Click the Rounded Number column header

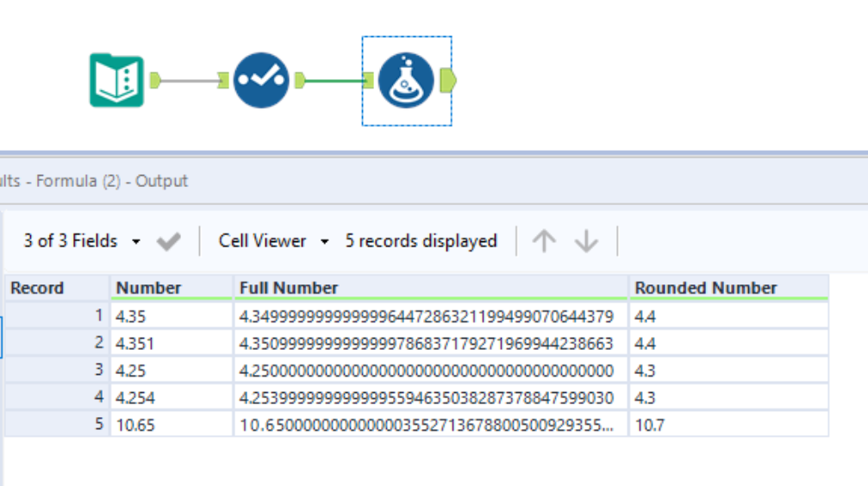(x=728, y=288)
